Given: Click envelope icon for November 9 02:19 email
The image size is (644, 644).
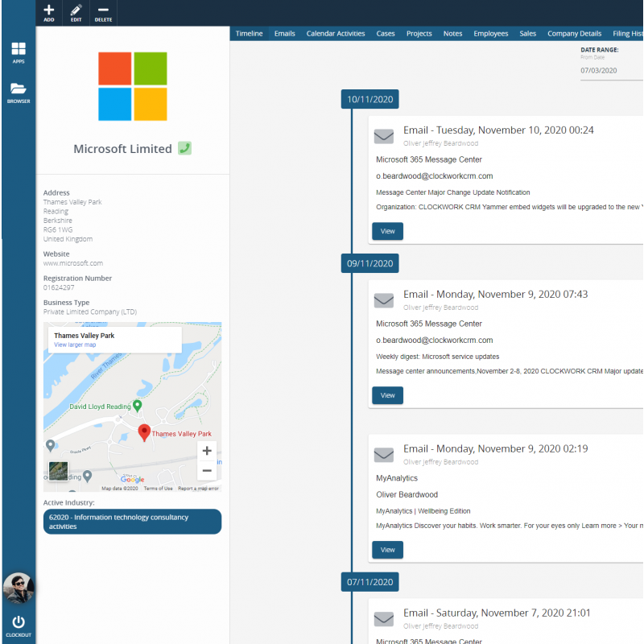Looking at the screenshot, I should coord(384,455).
